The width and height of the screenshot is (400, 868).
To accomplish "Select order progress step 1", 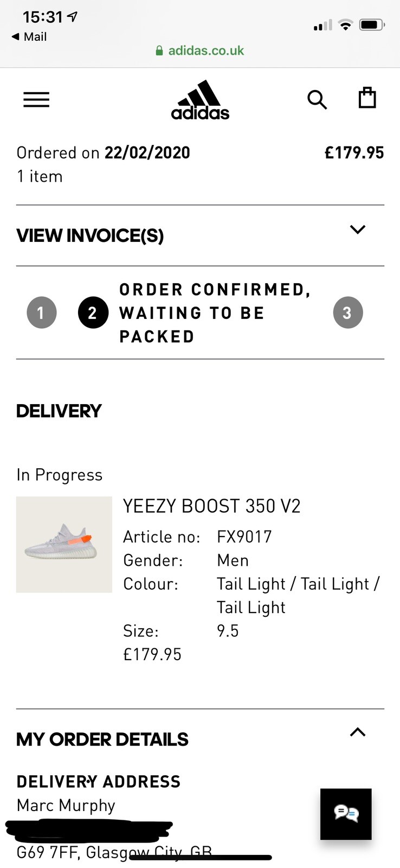I will (42, 312).
